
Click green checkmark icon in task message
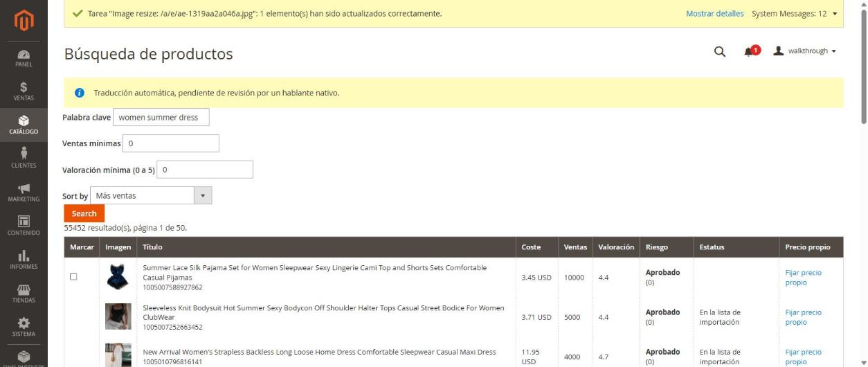(77, 13)
